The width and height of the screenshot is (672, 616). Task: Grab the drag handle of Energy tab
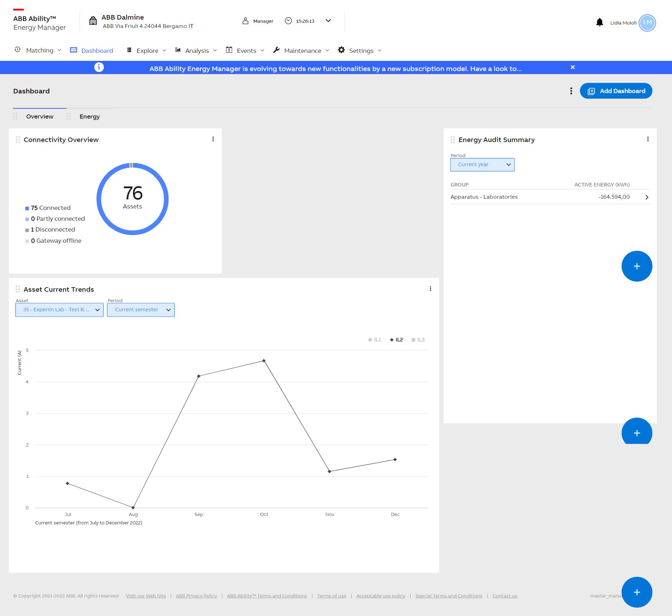pos(69,116)
